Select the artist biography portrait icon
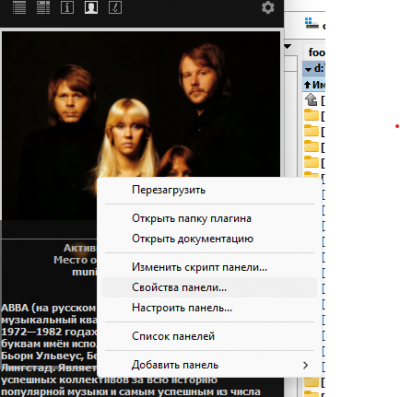400x397 pixels. (x=91, y=8)
